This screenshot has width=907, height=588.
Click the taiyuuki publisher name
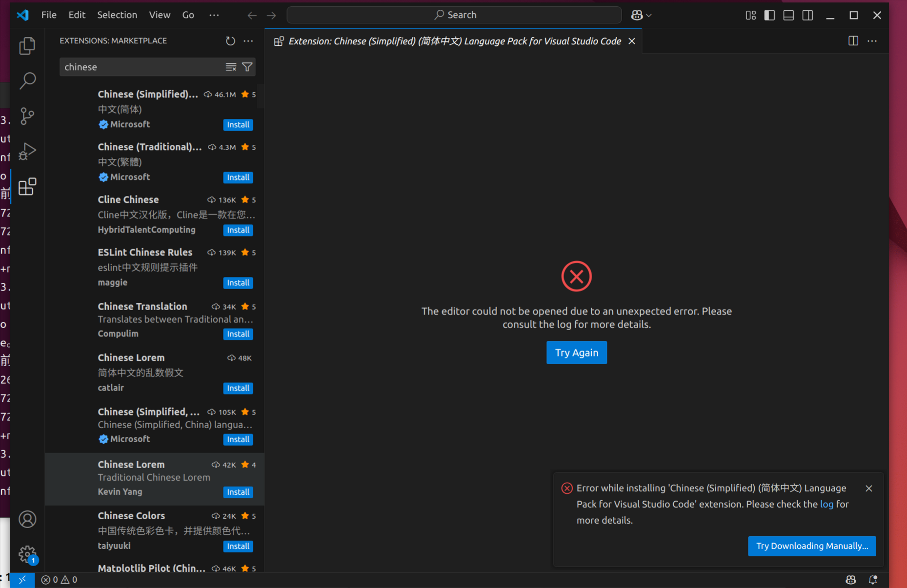(114, 546)
